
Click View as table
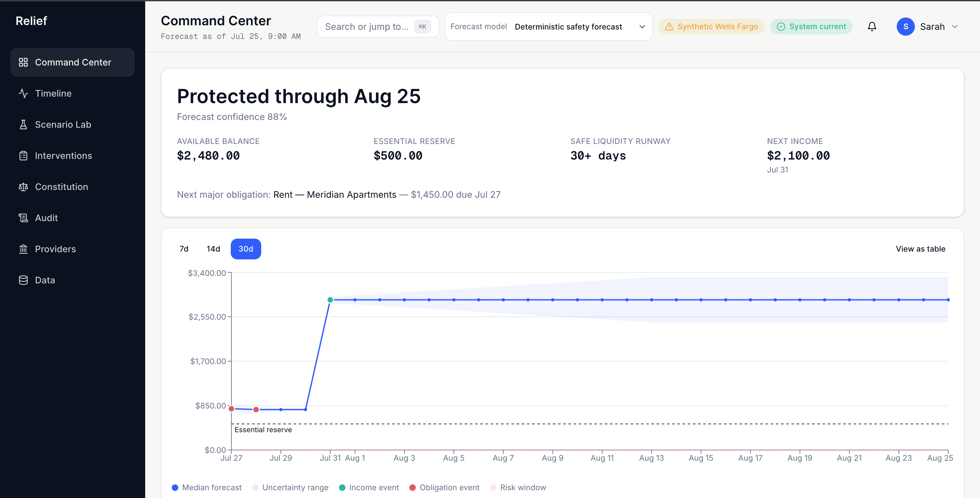pyautogui.click(x=920, y=249)
